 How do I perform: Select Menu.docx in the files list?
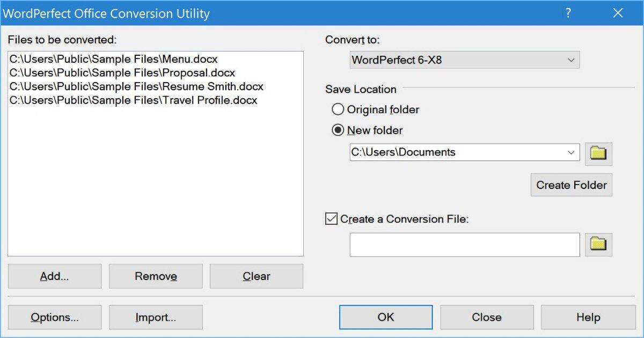point(114,59)
